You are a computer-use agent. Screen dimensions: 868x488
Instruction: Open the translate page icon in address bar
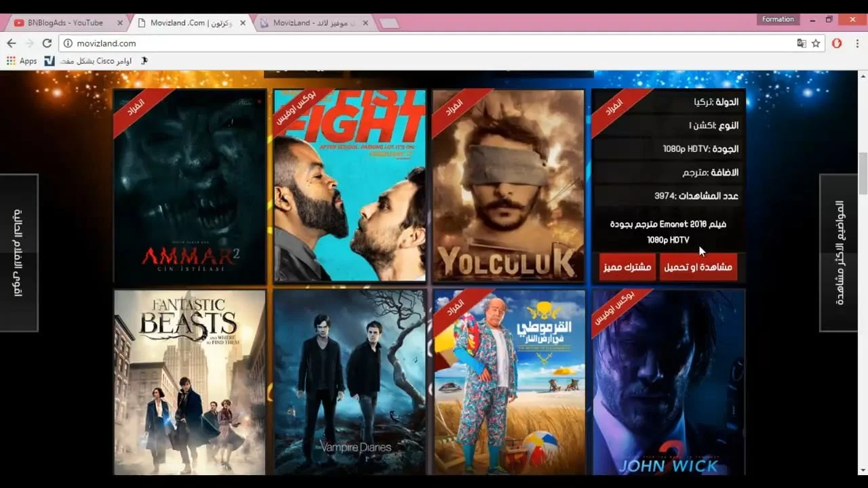(802, 43)
